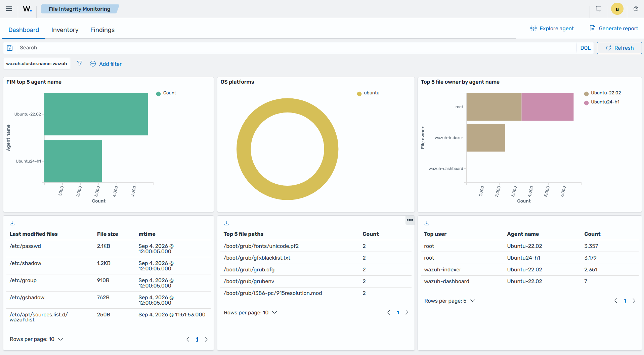Image resolution: width=644 pixels, height=355 pixels.
Task: Go to next page in Top user table
Action: pyautogui.click(x=634, y=301)
